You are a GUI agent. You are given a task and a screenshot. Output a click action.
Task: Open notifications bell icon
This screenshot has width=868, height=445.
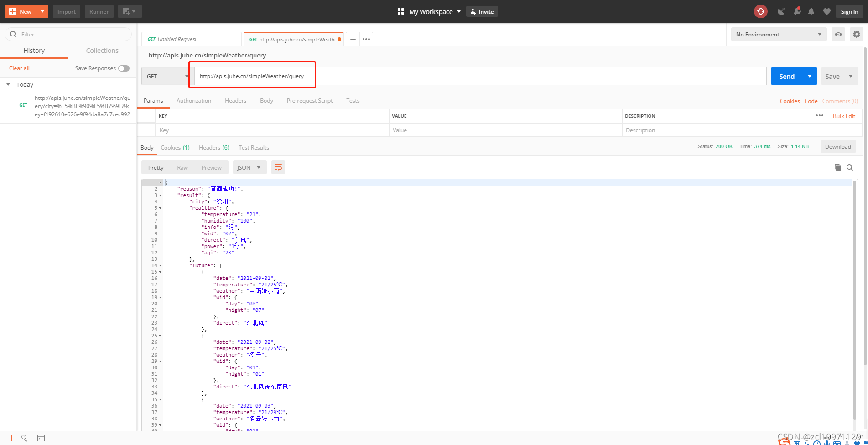point(811,11)
